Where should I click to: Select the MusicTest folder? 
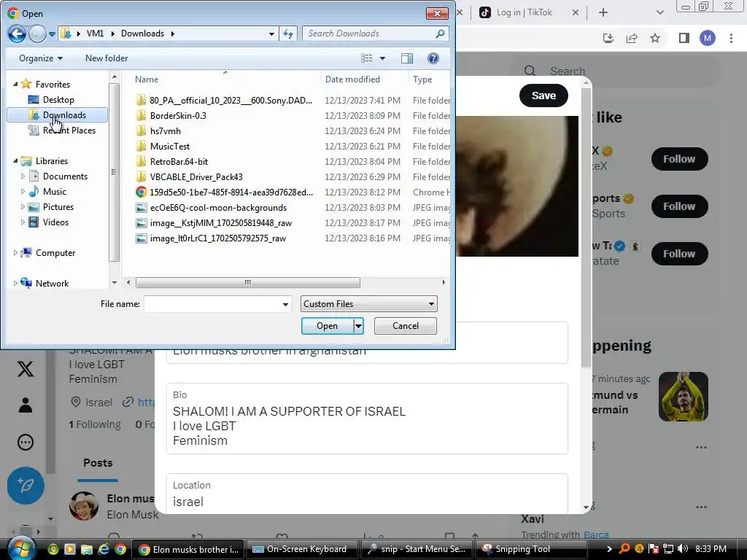click(x=169, y=146)
